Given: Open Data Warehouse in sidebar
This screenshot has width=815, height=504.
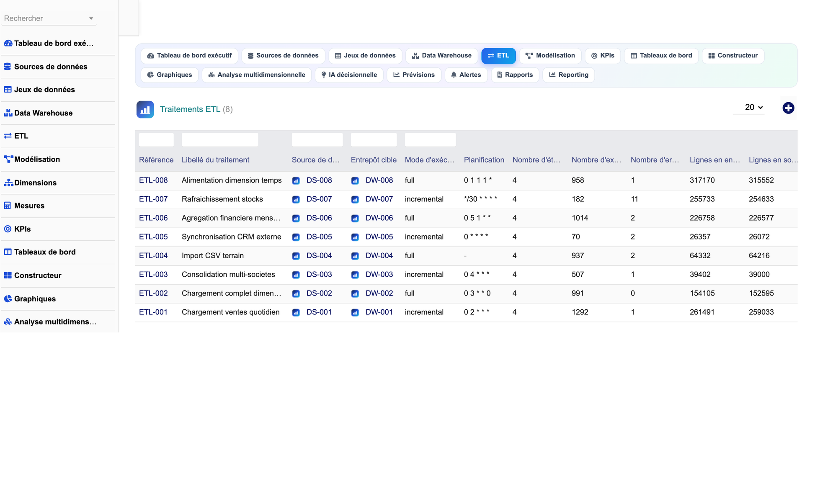Looking at the screenshot, I should tap(58, 113).
